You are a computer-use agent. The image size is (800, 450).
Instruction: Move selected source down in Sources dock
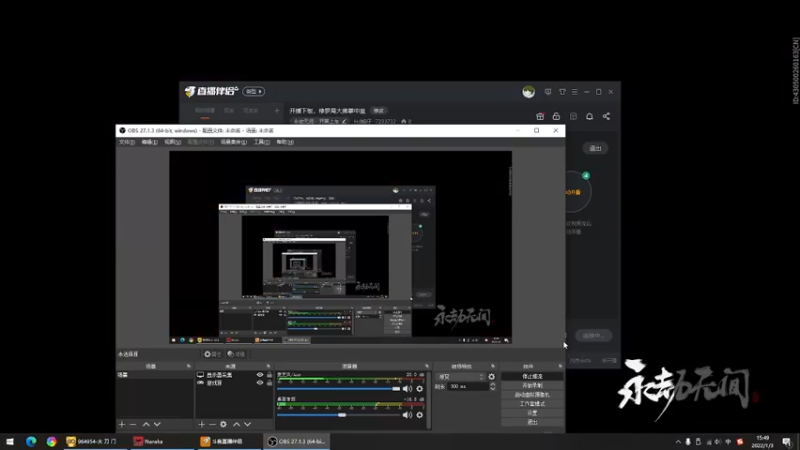click(247, 424)
